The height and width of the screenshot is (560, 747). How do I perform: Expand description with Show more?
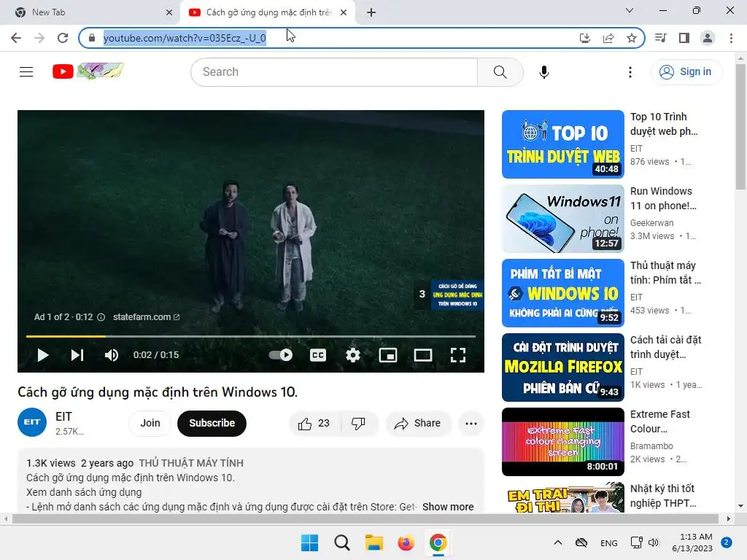448,507
